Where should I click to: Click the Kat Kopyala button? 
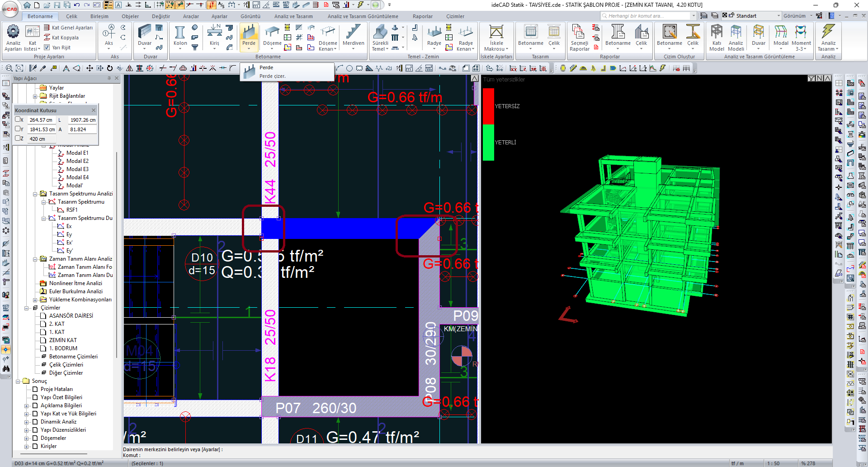click(x=61, y=38)
